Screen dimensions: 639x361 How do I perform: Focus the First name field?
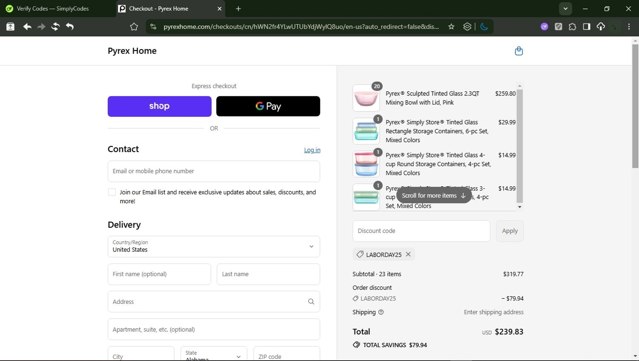tap(159, 274)
